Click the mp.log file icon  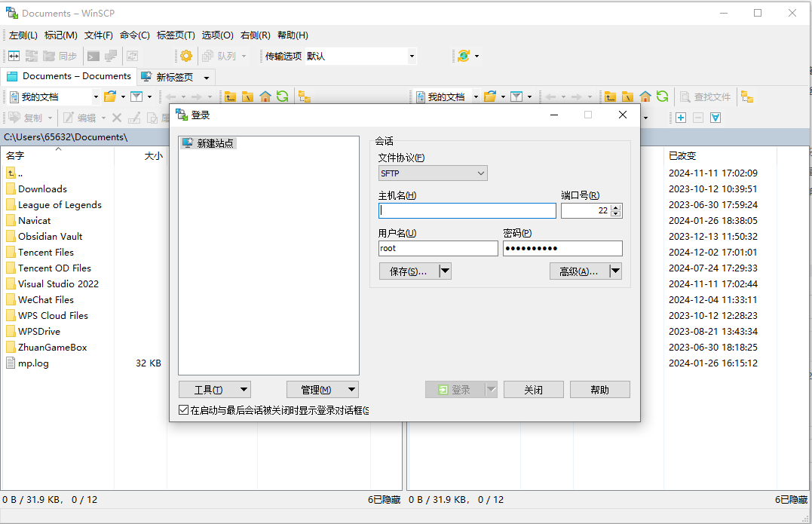coord(11,363)
